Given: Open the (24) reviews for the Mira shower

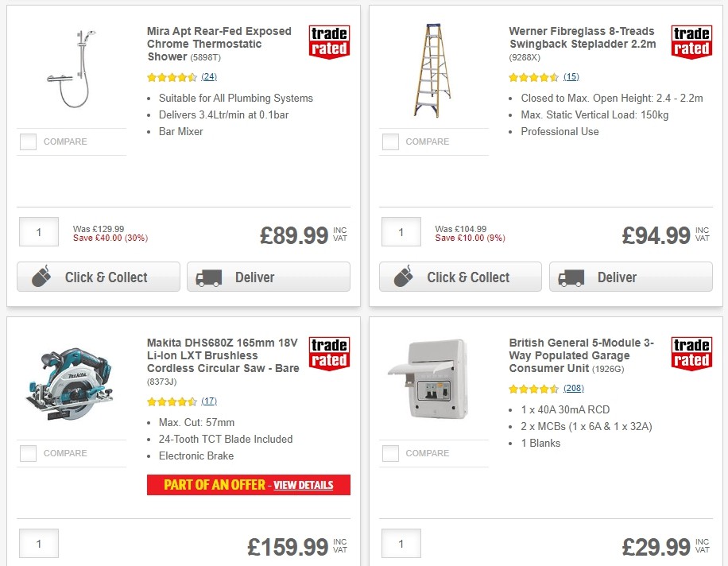Looking at the screenshot, I should click(x=211, y=77).
